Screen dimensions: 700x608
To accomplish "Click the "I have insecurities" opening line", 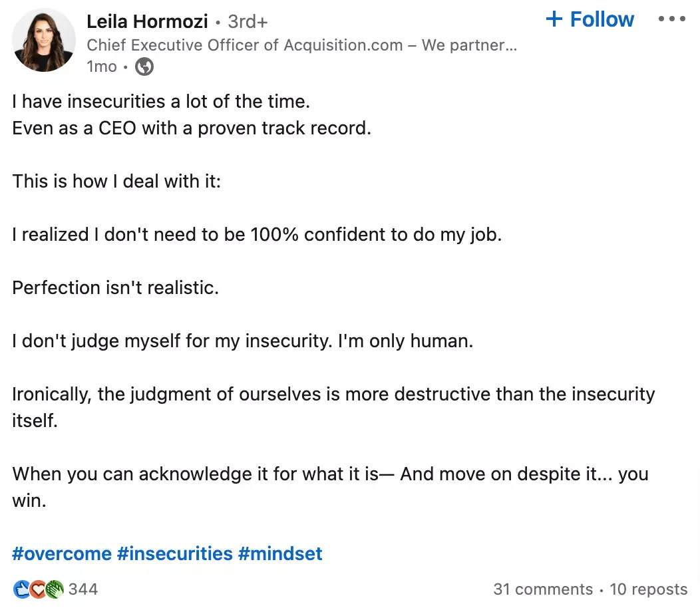I will click(x=161, y=101).
